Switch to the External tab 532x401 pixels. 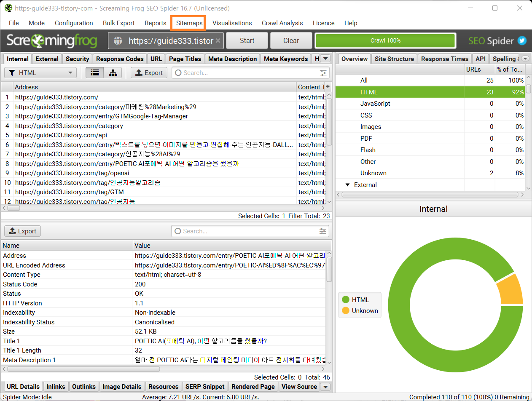47,59
